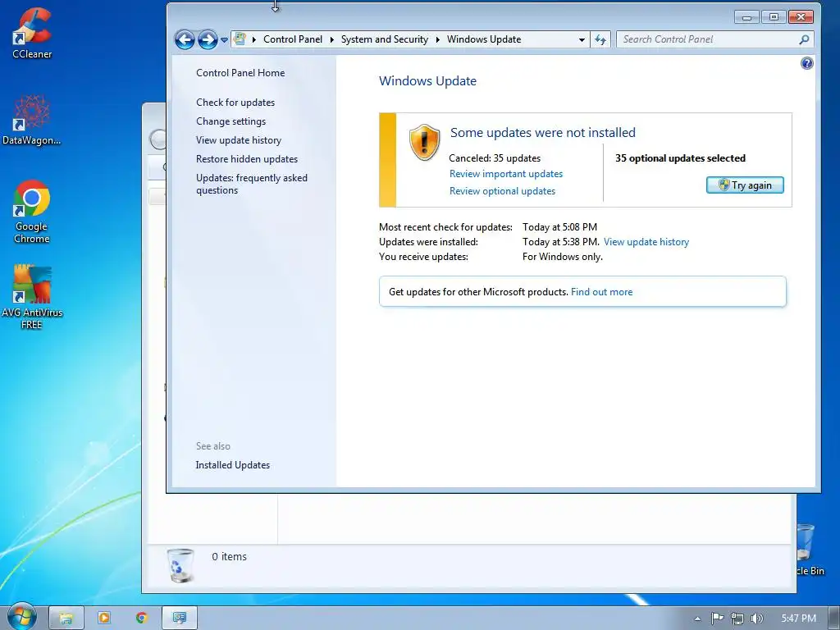
Task: Expand the address bar history dropdown
Action: [x=582, y=39]
